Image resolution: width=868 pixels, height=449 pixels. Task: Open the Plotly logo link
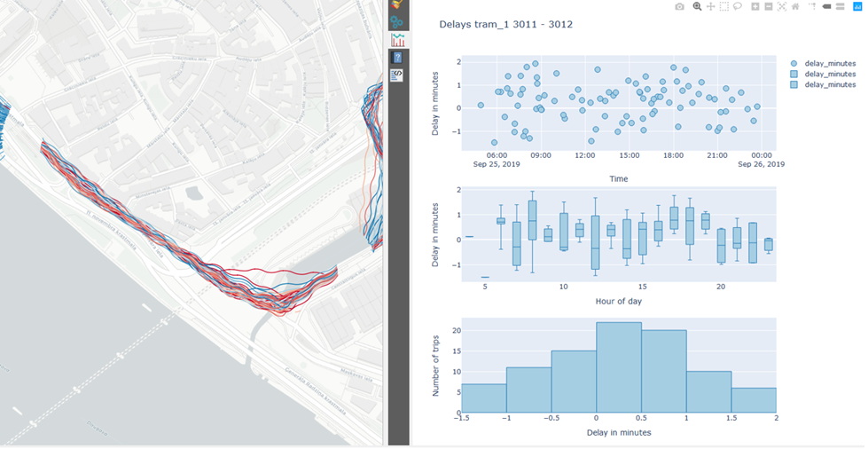pyautogui.click(x=856, y=6)
